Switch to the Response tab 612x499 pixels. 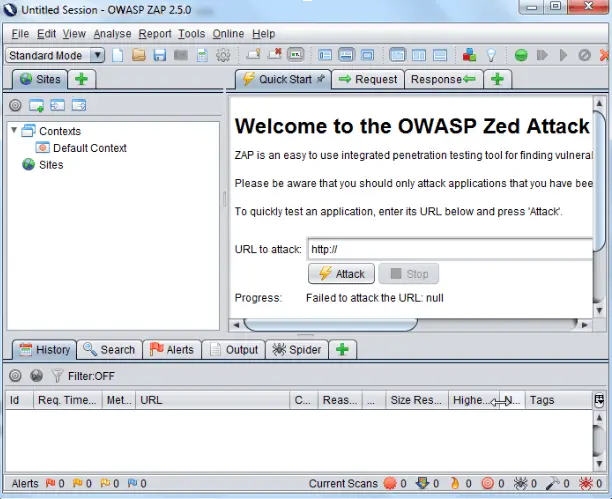pos(444,79)
